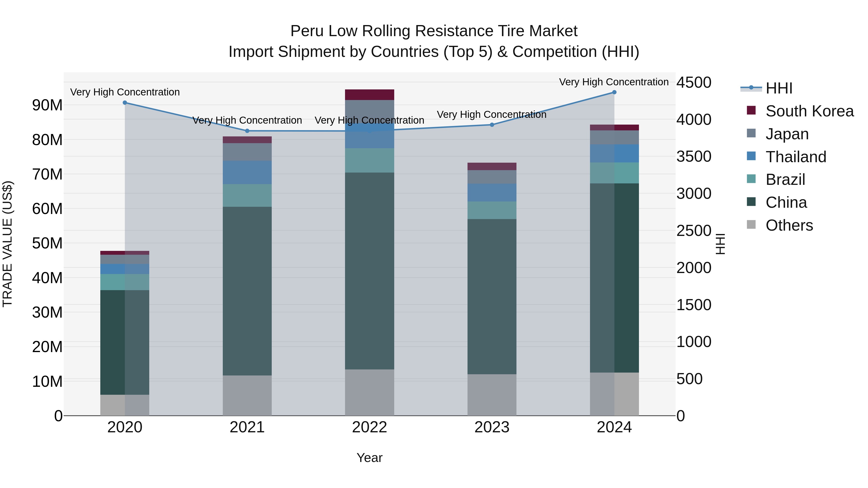Select the Japan segment of 2021 bar

pyautogui.click(x=247, y=152)
